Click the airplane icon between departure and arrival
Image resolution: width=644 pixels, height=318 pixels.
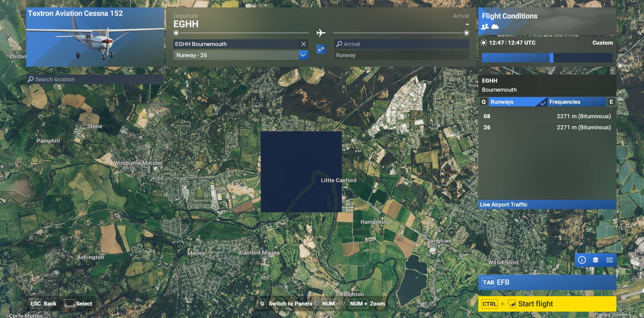[x=321, y=33]
